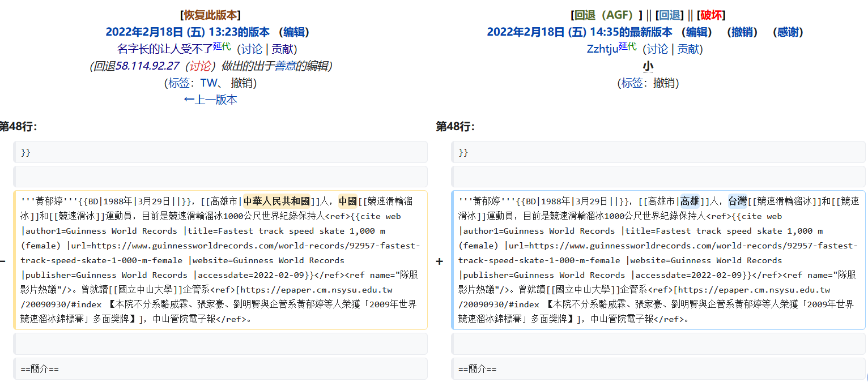
Task: Open the 善意 link in edit summary
Action: click(285, 66)
